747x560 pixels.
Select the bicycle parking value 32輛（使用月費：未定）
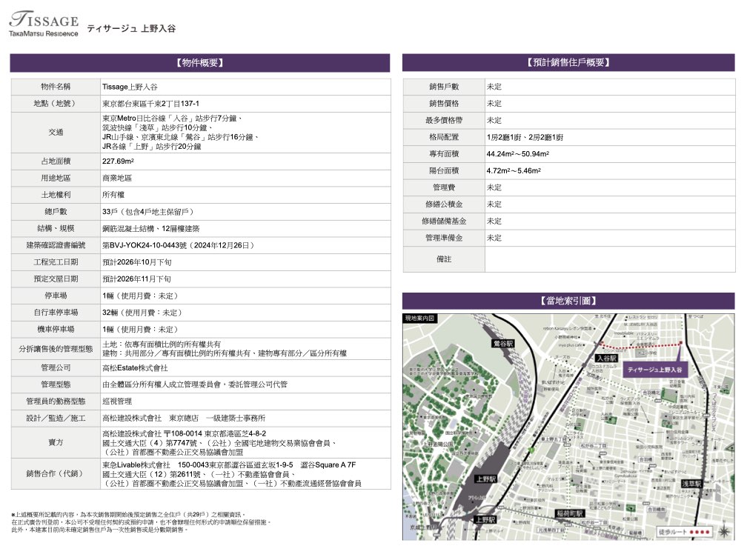tap(142, 313)
